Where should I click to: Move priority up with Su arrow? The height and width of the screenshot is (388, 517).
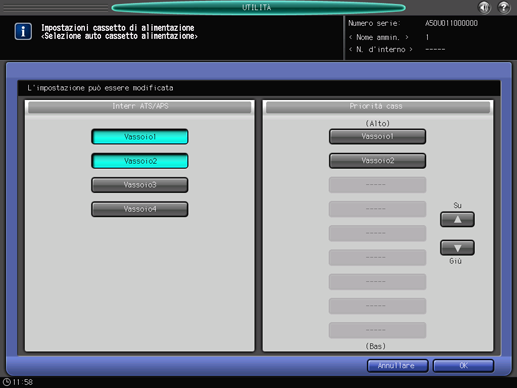(457, 219)
